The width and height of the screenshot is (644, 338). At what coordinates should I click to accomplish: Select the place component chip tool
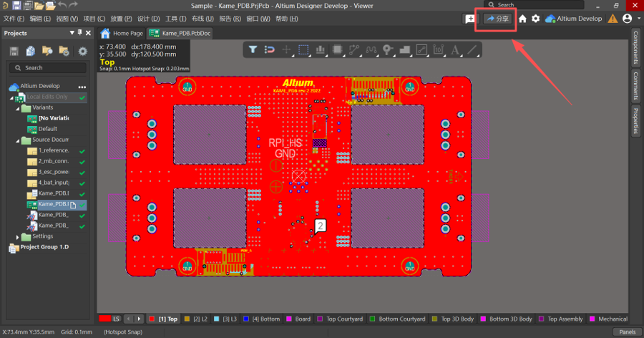click(x=337, y=49)
